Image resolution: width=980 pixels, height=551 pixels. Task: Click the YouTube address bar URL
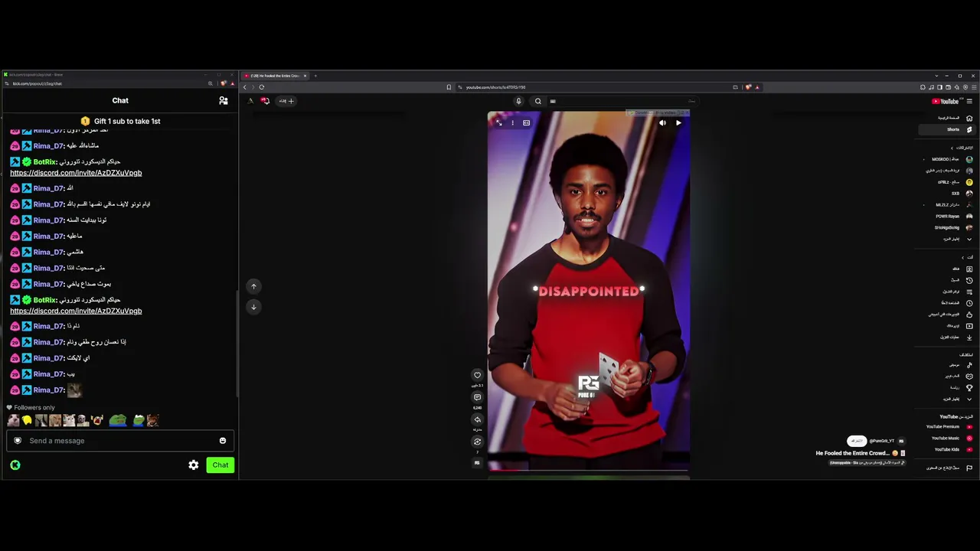tap(496, 87)
